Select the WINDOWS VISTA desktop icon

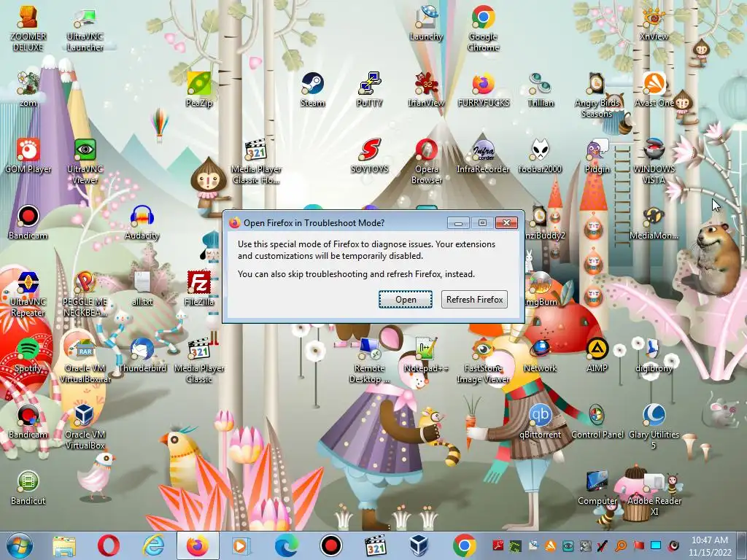[654, 160]
